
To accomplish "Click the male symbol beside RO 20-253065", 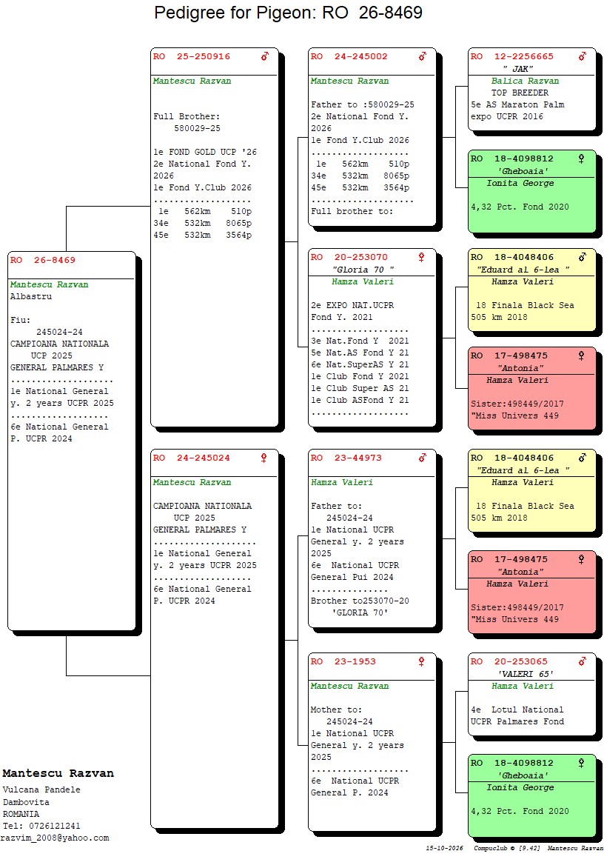I will pyautogui.click(x=583, y=661).
